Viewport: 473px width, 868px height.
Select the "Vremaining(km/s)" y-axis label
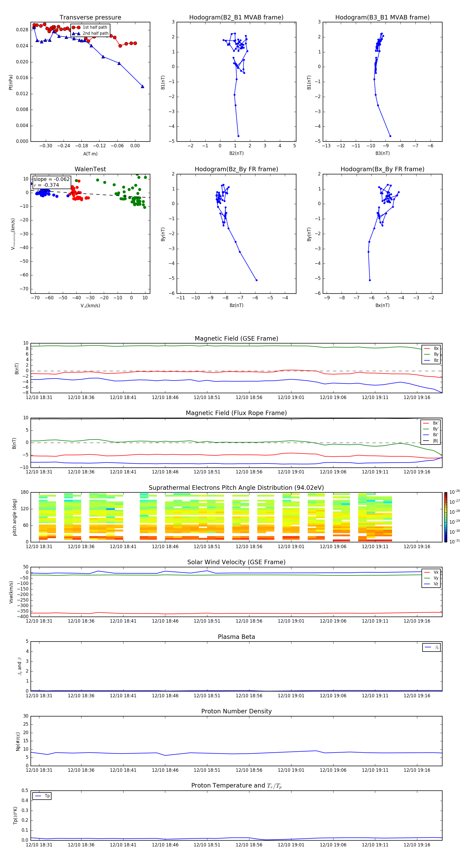(13, 234)
